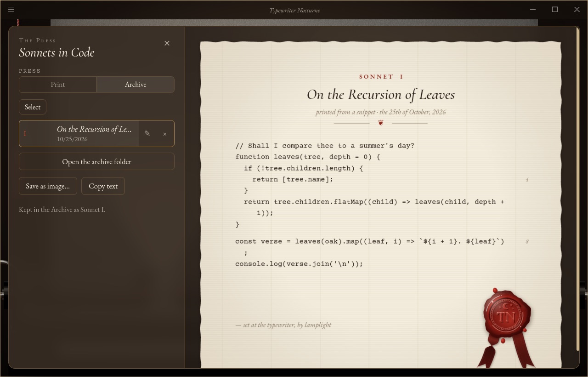Click the comment line "Shall I compare thee"

click(325, 146)
